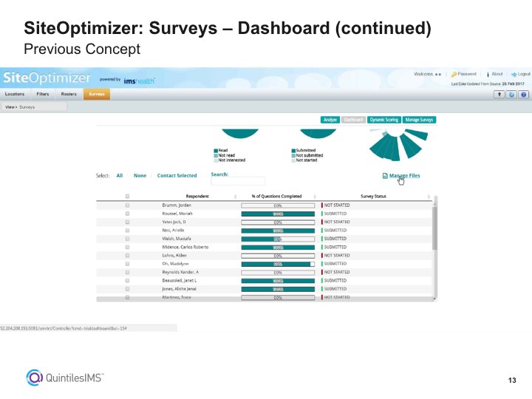The image size is (532, 399).
Task: Click SUBMITTED status for Neo, Arielle
Action: pyautogui.click(x=335, y=231)
